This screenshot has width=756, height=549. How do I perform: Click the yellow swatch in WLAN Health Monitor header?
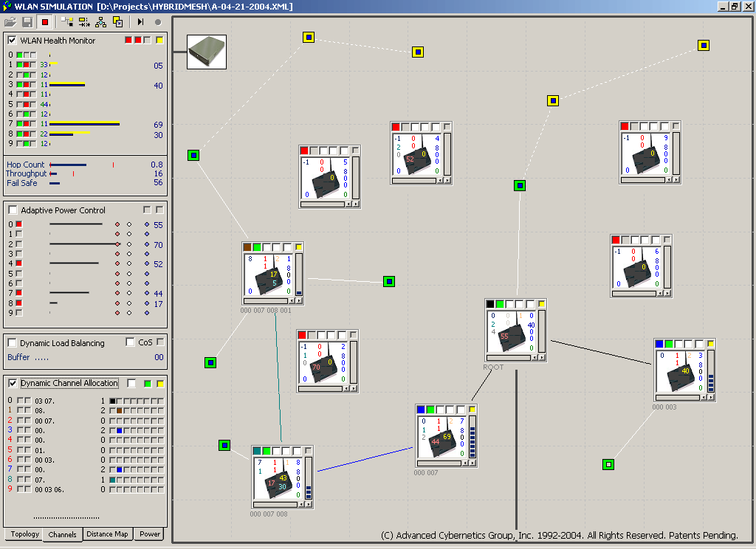[159, 40]
